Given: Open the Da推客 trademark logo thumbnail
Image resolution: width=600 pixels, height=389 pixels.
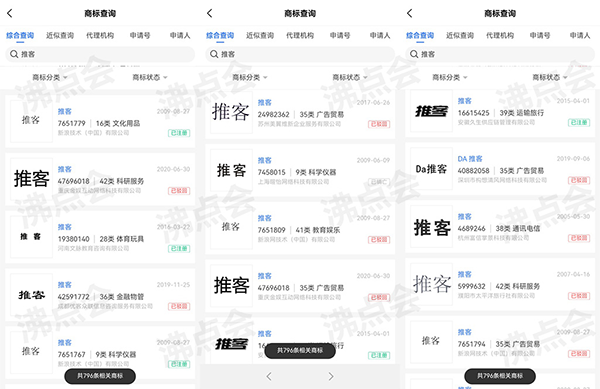Looking at the screenshot, I should (431, 169).
